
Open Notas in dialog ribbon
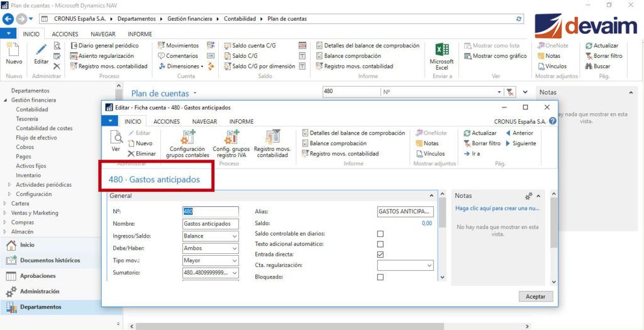(x=427, y=143)
